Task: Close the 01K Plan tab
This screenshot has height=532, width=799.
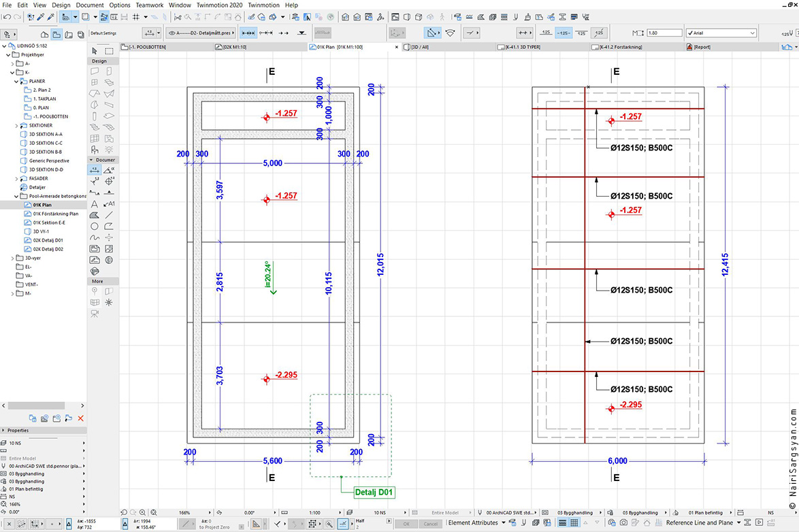Action: point(397,47)
